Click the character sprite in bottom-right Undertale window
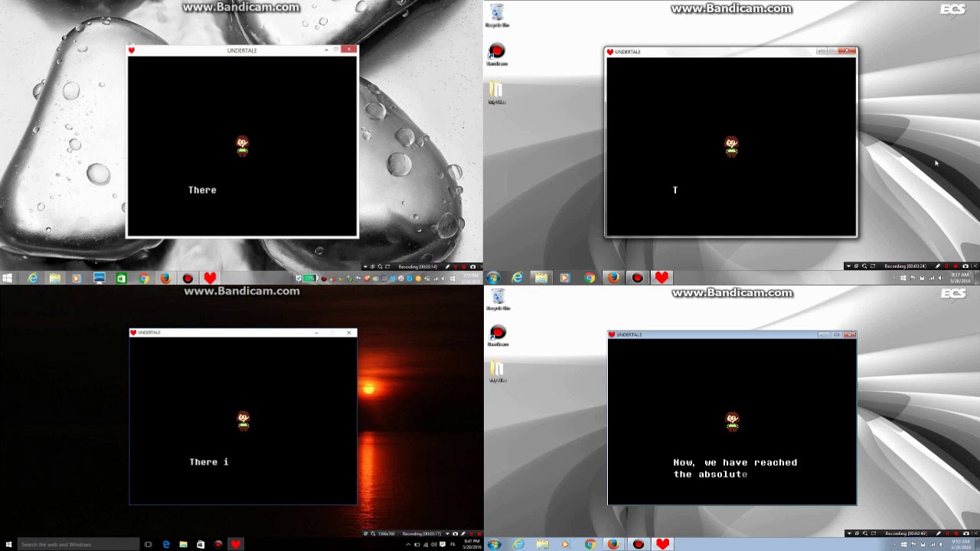Screen dimensions: 980x551 (732, 420)
